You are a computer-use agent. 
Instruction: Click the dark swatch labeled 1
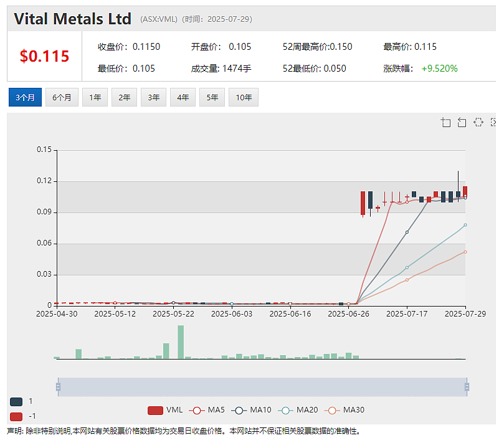click(16, 401)
